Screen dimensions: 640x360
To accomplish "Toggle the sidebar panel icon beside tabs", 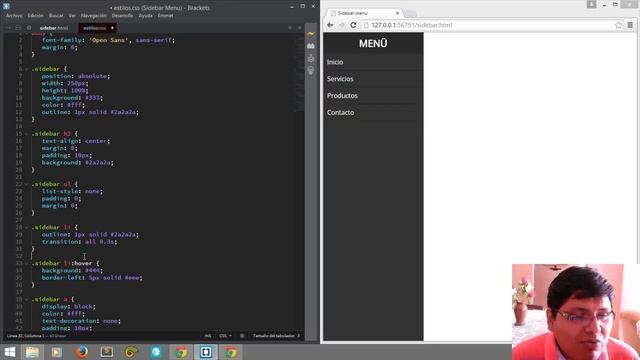I will tap(18, 28).
